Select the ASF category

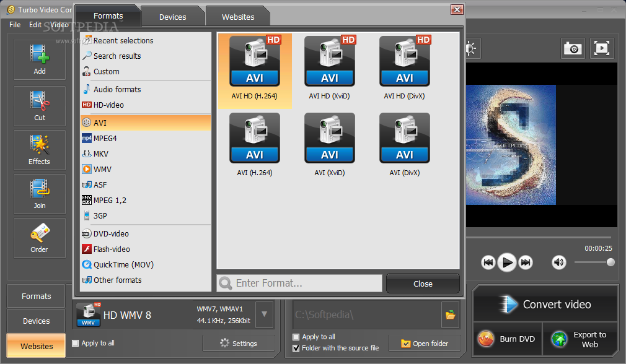point(145,185)
